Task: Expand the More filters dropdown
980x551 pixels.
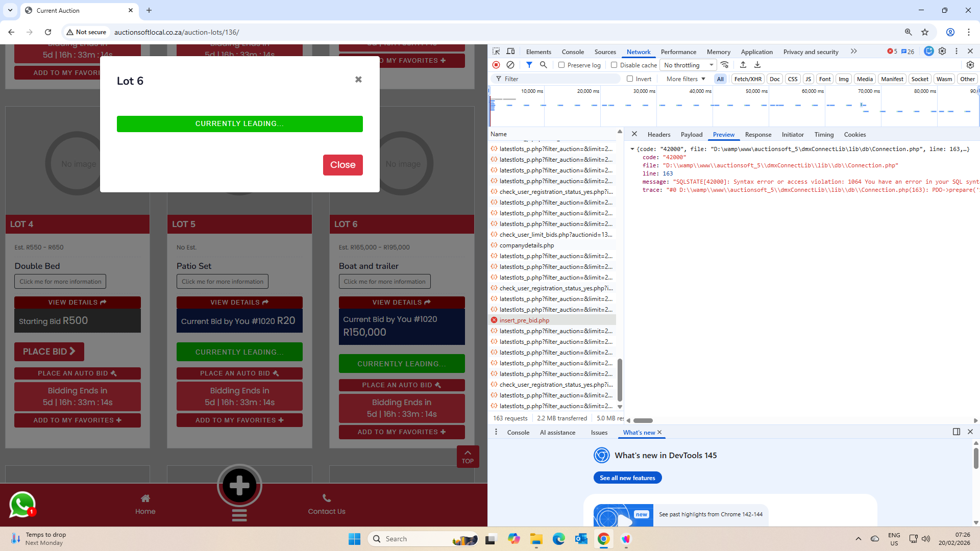Action: (x=685, y=79)
